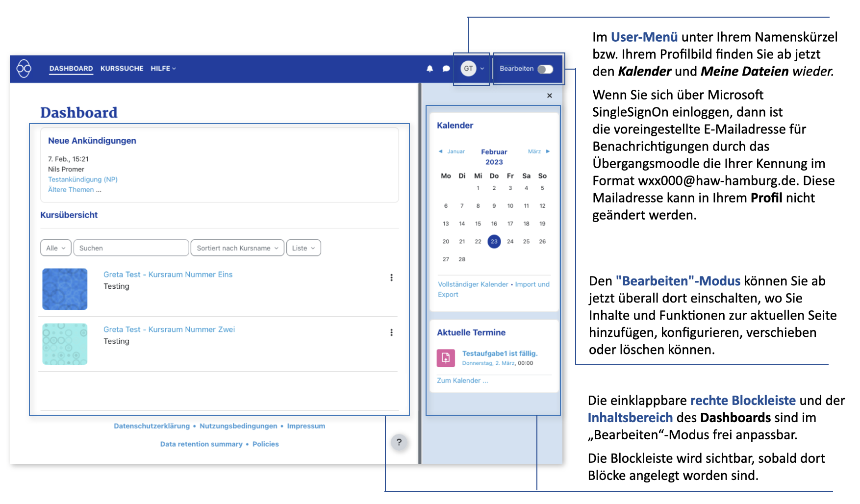Toggle the Bearbeiten edit mode switch
This screenshot has width=860, height=504.
545,69
